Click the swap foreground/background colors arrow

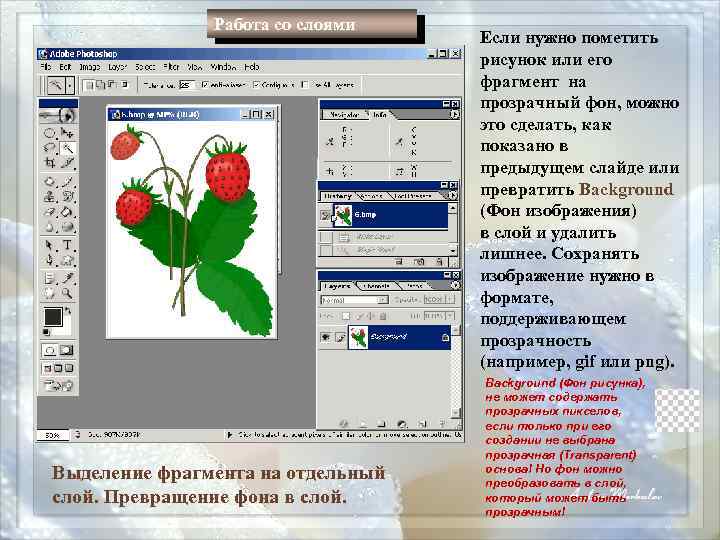pos(68,311)
